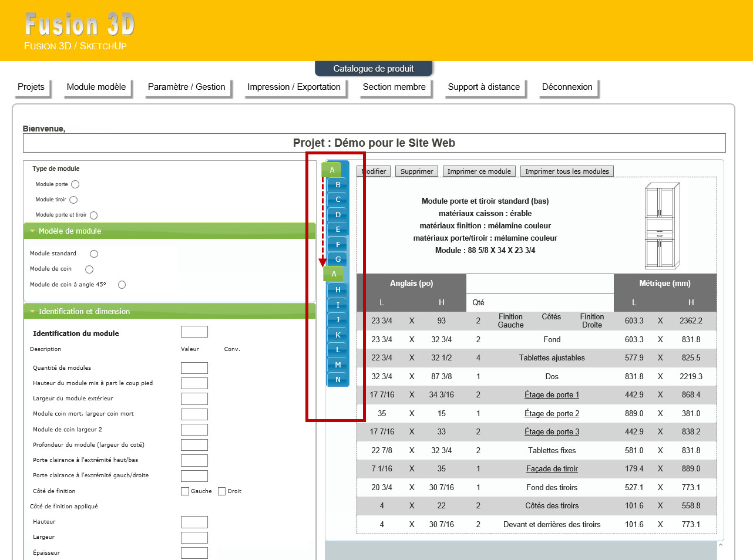The height and width of the screenshot is (560, 753).
Task: Open the Paramètre / Gestion menu
Action: 186,87
